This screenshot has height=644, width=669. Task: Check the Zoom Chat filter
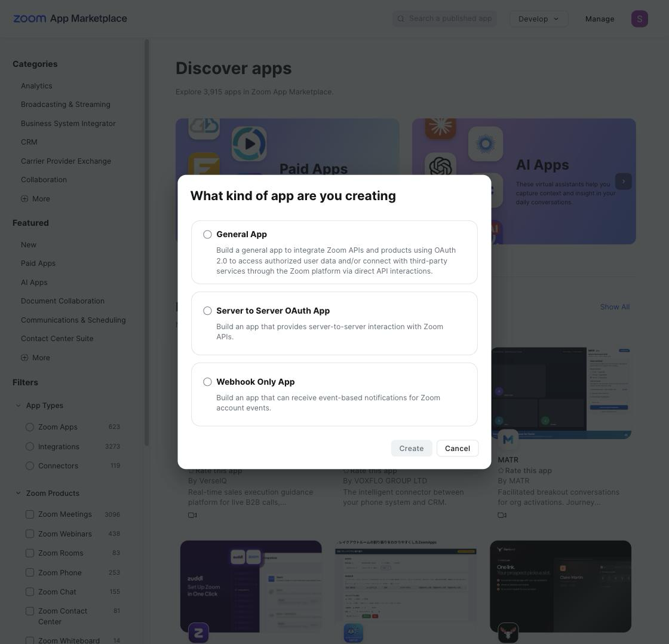click(30, 592)
